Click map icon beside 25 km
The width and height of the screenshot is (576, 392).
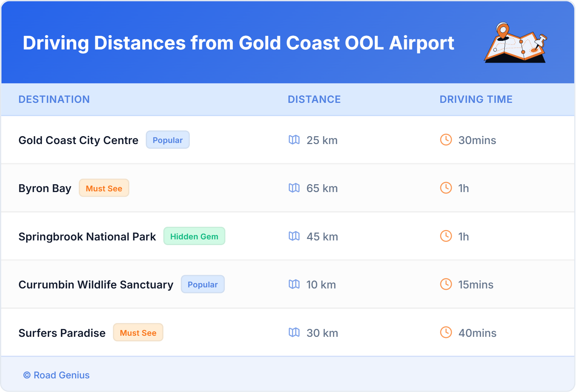coord(294,140)
